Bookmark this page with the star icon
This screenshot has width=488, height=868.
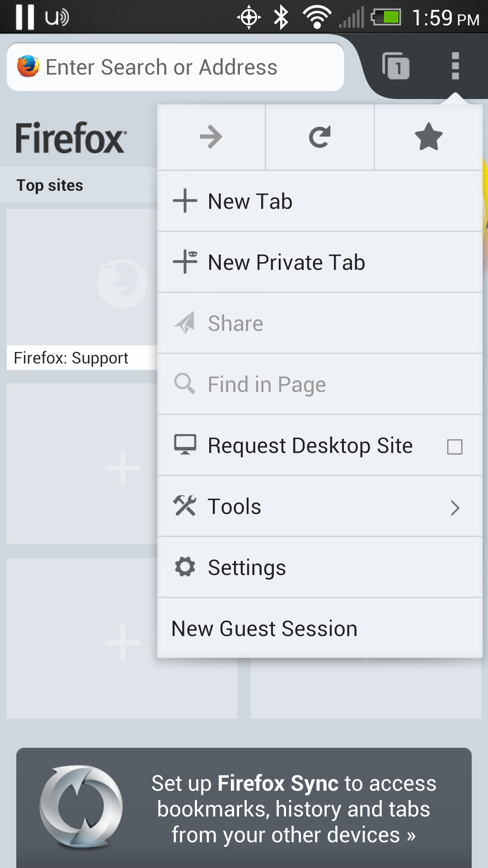coord(427,137)
